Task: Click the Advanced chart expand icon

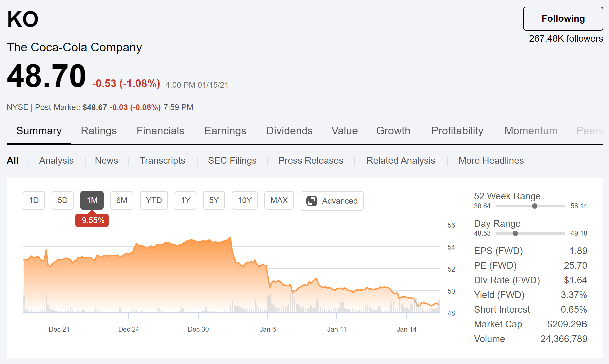Action: pyautogui.click(x=312, y=201)
